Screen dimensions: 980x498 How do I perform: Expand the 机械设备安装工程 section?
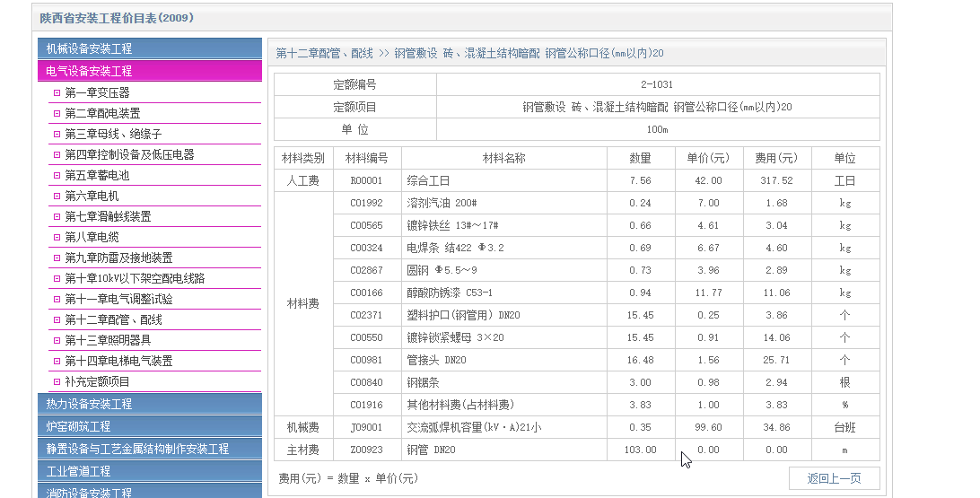click(x=149, y=48)
